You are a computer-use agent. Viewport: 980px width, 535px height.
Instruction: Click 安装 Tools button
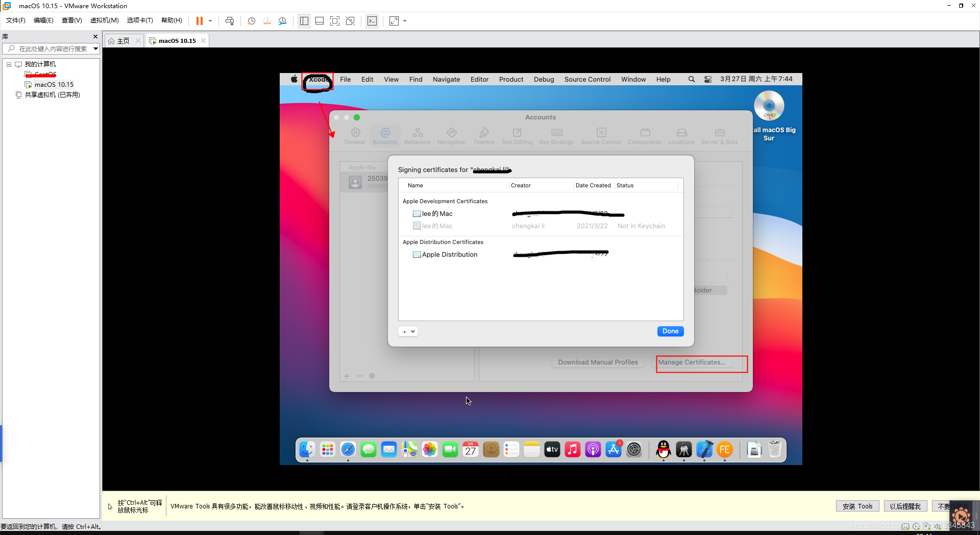pyautogui.click(x=857, y=506)
